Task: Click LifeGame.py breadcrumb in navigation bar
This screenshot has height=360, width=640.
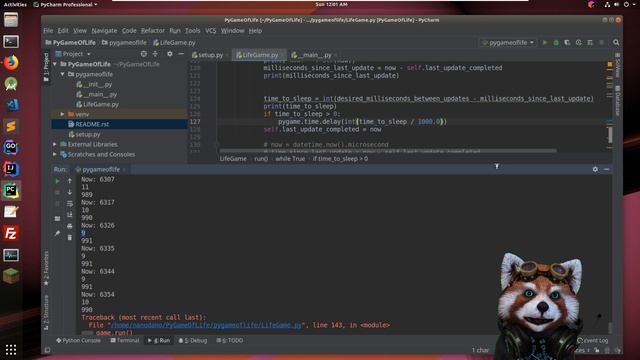Action: (174, 42)
